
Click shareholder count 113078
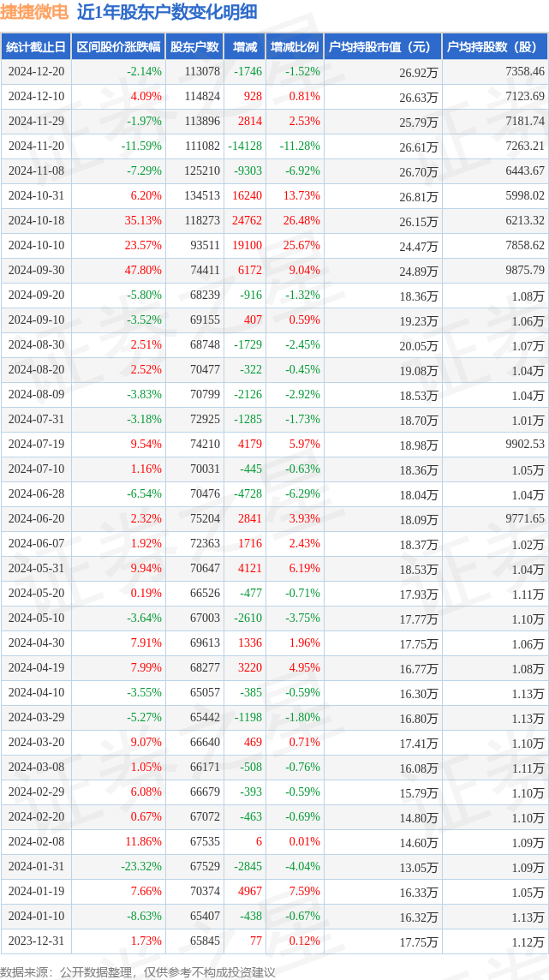(202, 72)
